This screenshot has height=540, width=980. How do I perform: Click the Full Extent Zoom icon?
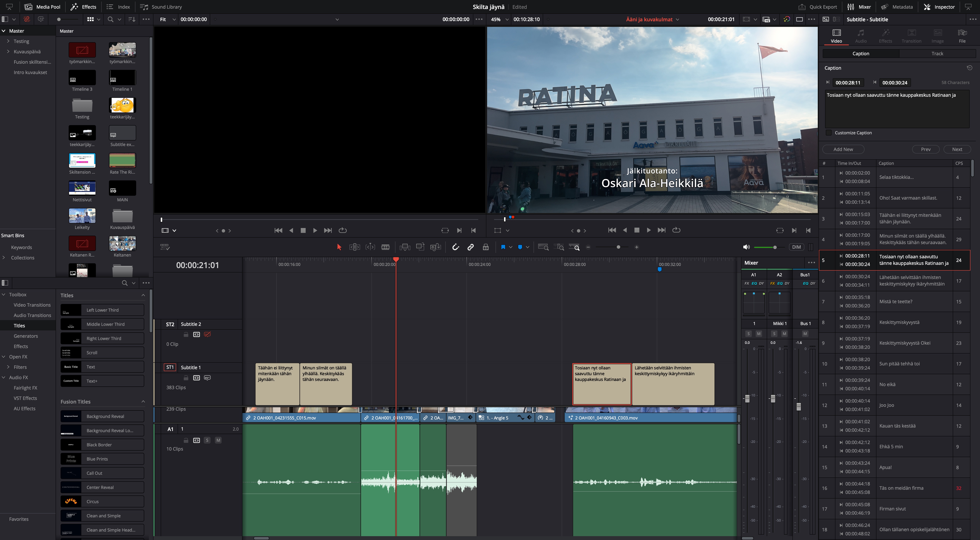(543, 247)
